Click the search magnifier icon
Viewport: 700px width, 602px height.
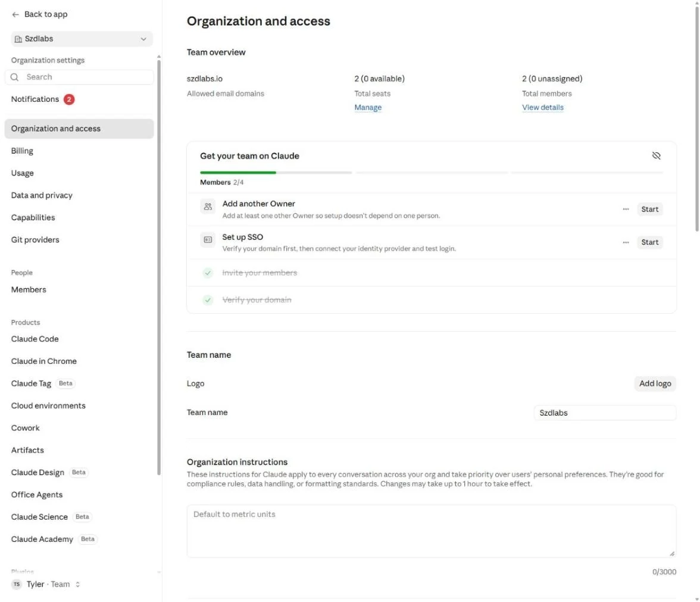15,77
